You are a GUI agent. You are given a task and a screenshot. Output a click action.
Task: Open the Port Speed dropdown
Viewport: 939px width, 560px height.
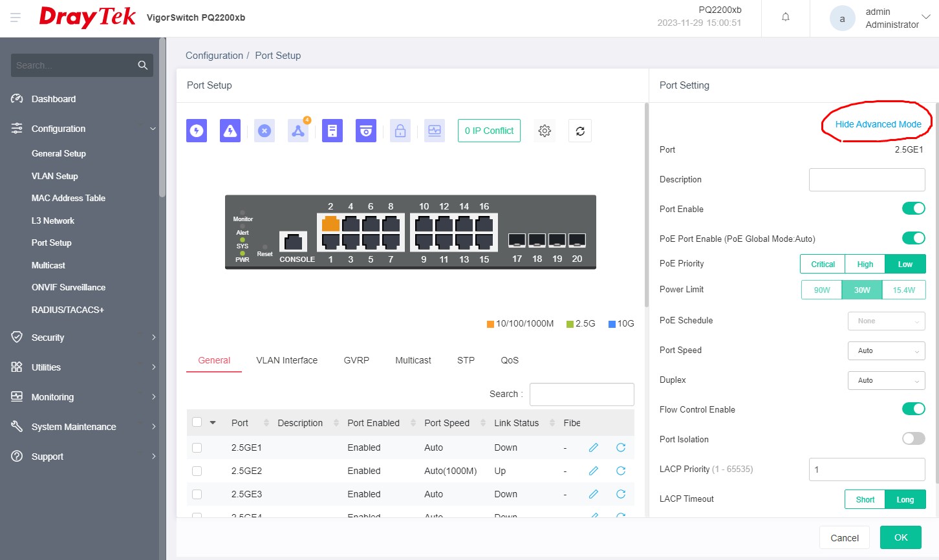[886, 350]
